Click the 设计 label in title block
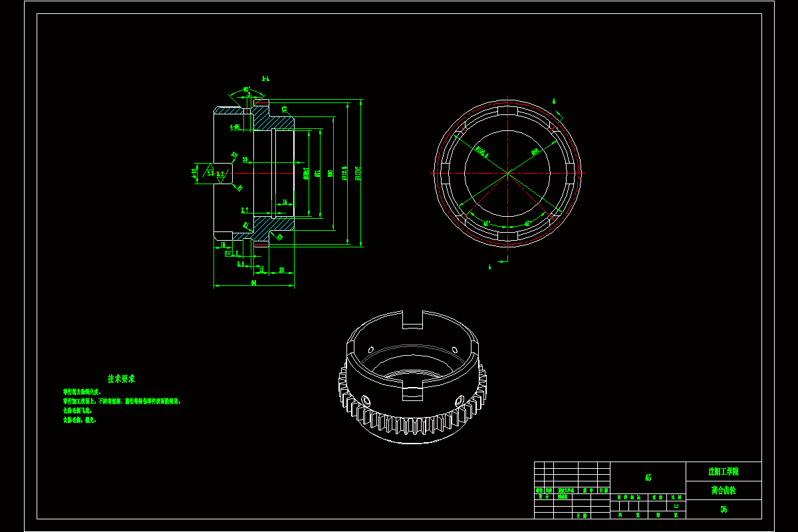798x532 pixels. pos(544,496)
